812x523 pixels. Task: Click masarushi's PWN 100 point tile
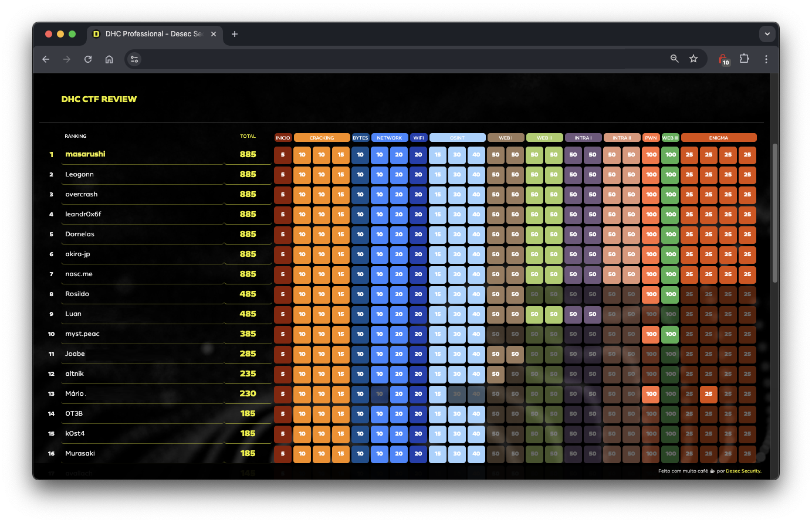[x=651, y=155]
